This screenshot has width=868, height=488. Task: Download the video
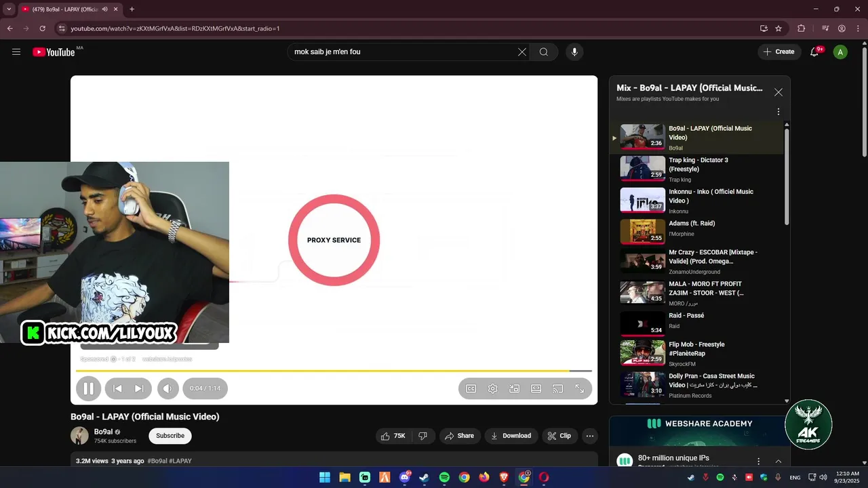pyautogui.click(x=511, y=436)
